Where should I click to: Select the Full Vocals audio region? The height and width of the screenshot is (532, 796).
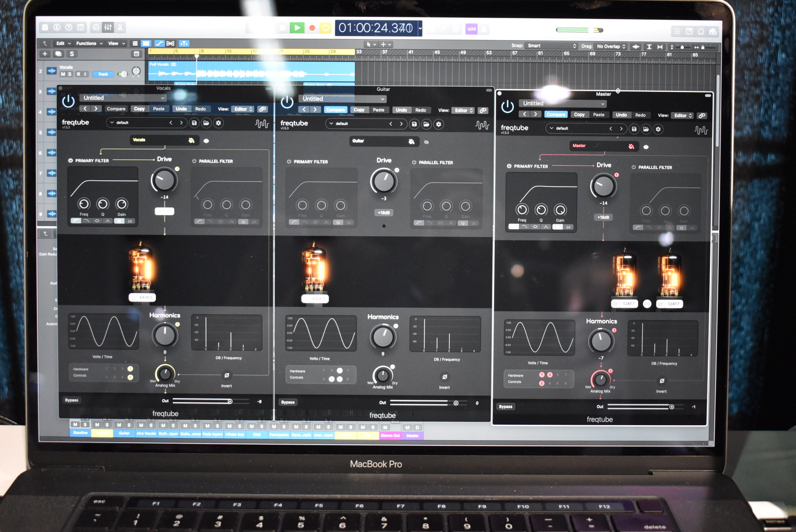(x=252, y=72)
